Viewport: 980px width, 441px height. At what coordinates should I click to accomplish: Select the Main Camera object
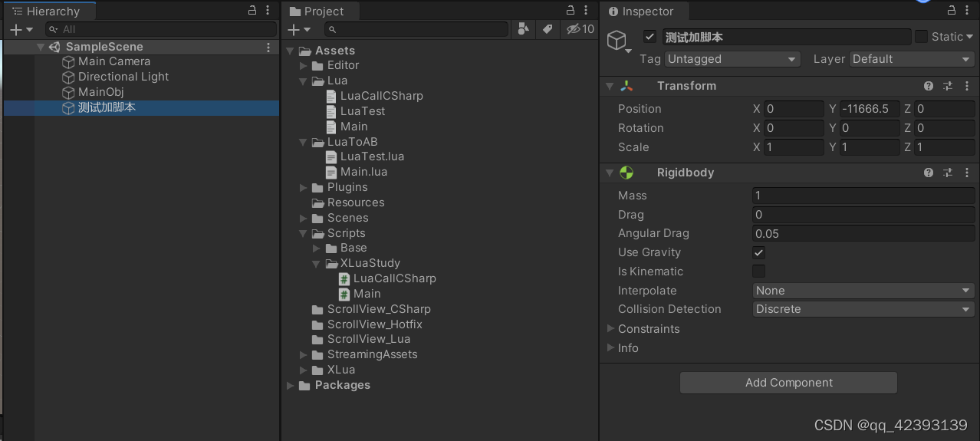[x=114, y=61]
